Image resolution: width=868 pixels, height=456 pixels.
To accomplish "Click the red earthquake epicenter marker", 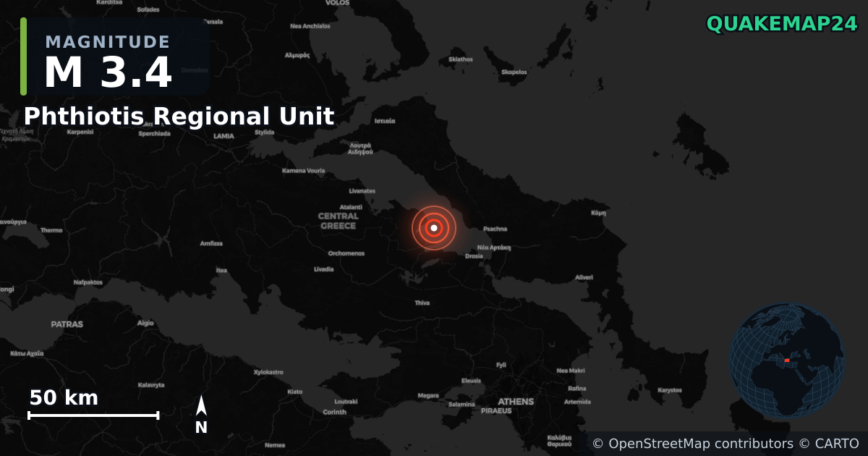I will pos(433,228).
